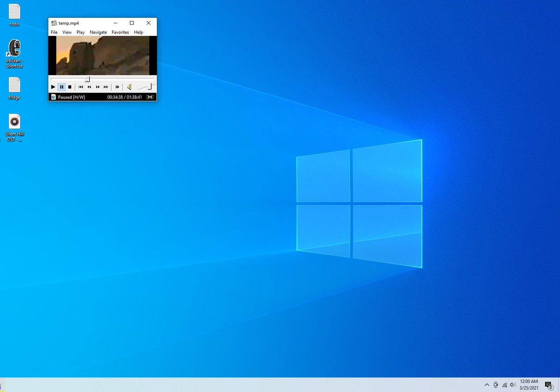The image size is (560, 392).
Task: Click the frame step button
Action: pyautogui.click(x=117, y=87)
